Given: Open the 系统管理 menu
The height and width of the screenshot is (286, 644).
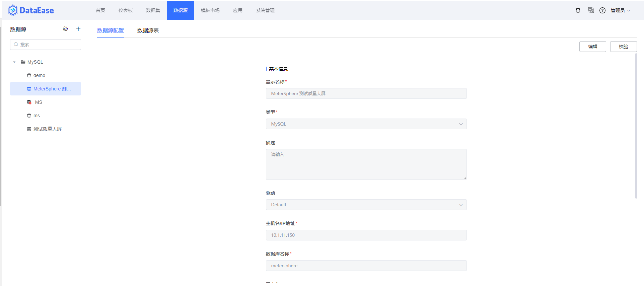Looking at the screenshot, I should coord(265,10).
